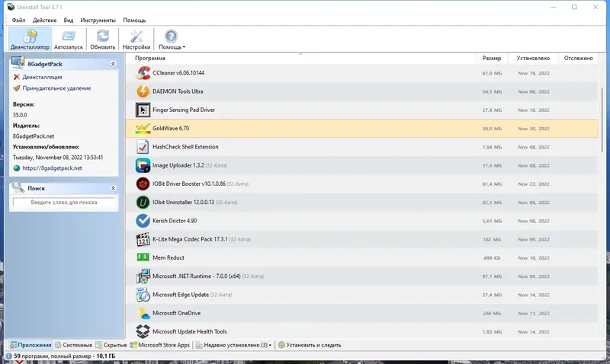This screenshot has width=610, height=364.
Task: Click the IObit Uninstaller icon
Action: pyautogui.click(x=143, y=203)
